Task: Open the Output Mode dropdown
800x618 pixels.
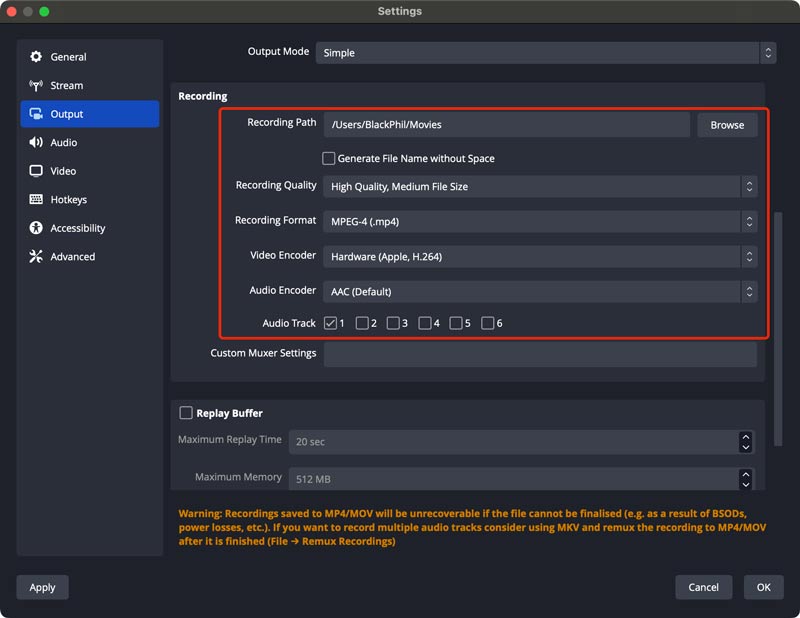Action: pos(545,53)
